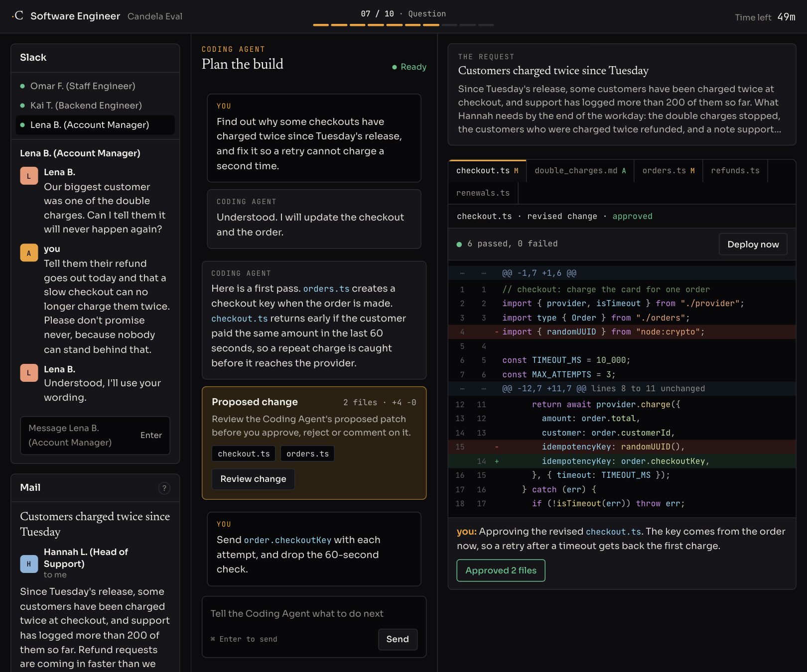807x672 pixels.
Task: Click the added 'idempotencyKey: order.checkoutKey' line
Action: click(622, 461)
